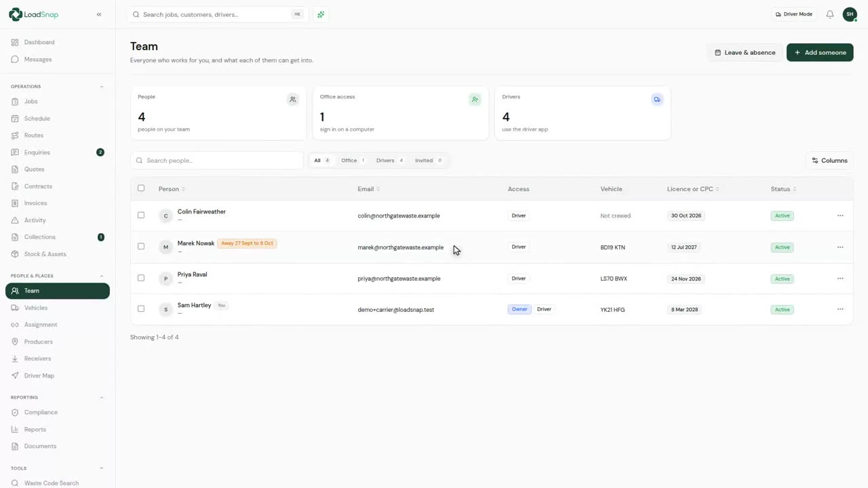Show the Office filter tab
Screen dimensions: 868x488
pos(353,161)
